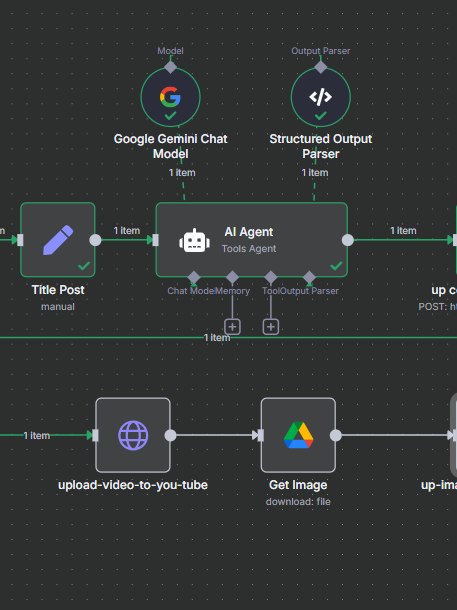This screenshot has height=610, width=457.
Task: Select the upload-video-to-you-tube globe node
Action: [133, 435]
